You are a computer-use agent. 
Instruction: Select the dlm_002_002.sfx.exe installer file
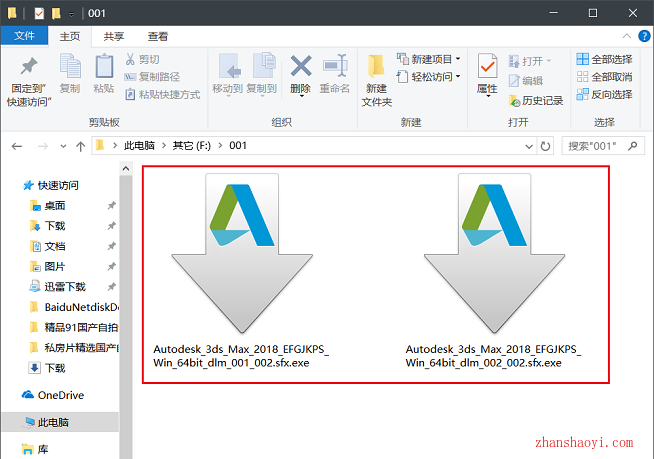click(x=494, y=272)
